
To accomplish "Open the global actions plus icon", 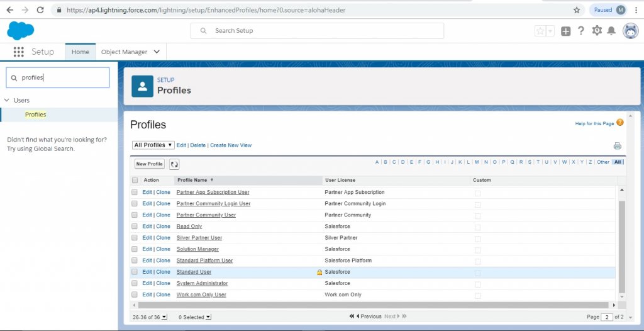I will (566, 31).
